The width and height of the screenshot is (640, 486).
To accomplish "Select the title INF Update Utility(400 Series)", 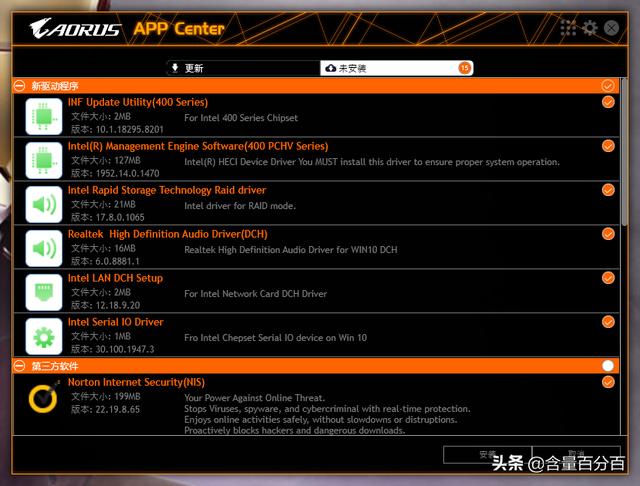I will (138, 102).
